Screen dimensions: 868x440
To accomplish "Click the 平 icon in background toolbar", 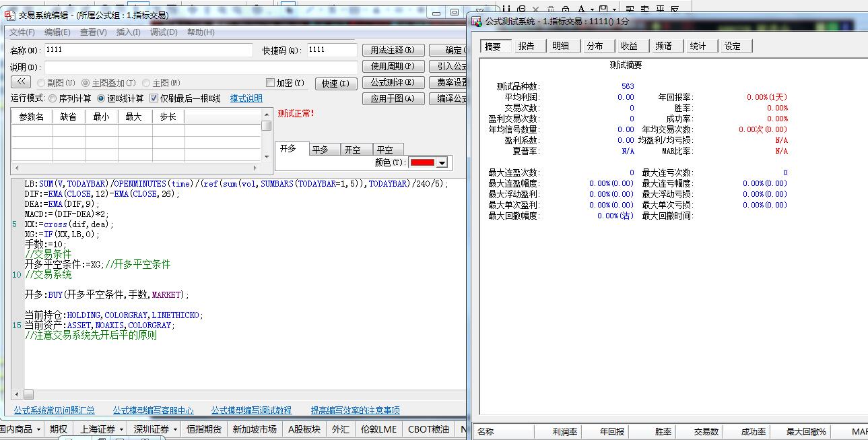I will click(660, 9).
